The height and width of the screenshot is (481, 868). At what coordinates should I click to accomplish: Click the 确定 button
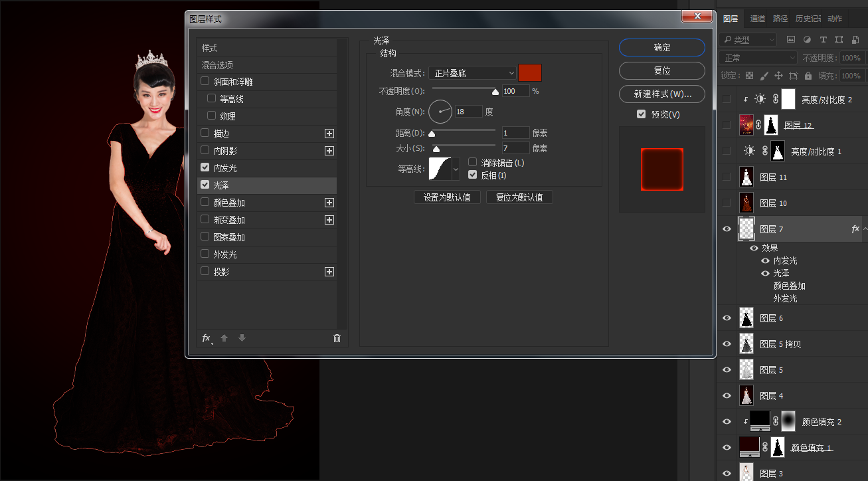pos(662,47)
